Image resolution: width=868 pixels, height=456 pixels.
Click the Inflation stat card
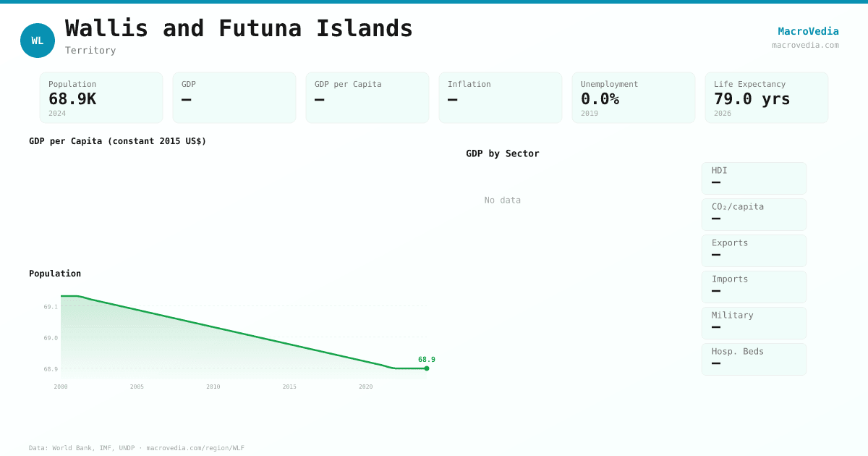coord(501,98)
